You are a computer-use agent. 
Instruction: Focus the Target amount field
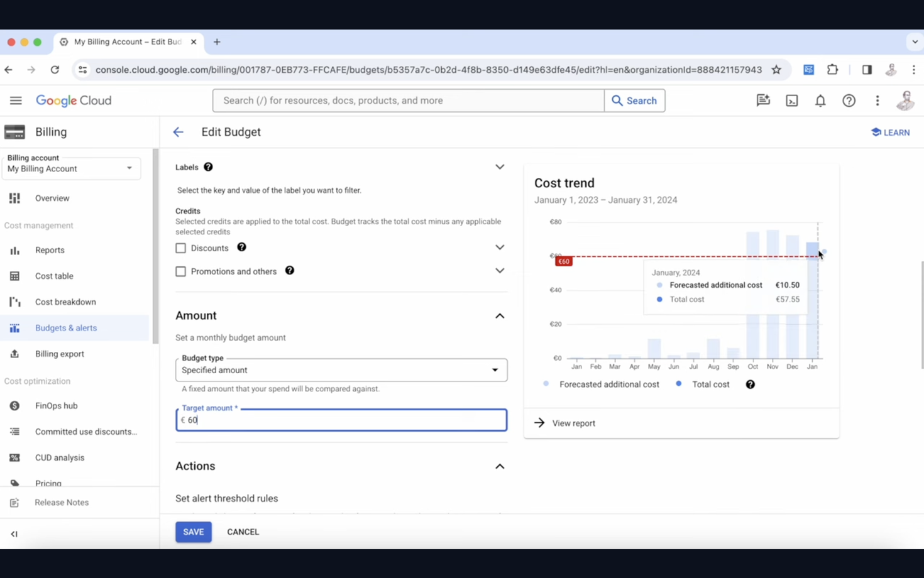tap(341, 420)
